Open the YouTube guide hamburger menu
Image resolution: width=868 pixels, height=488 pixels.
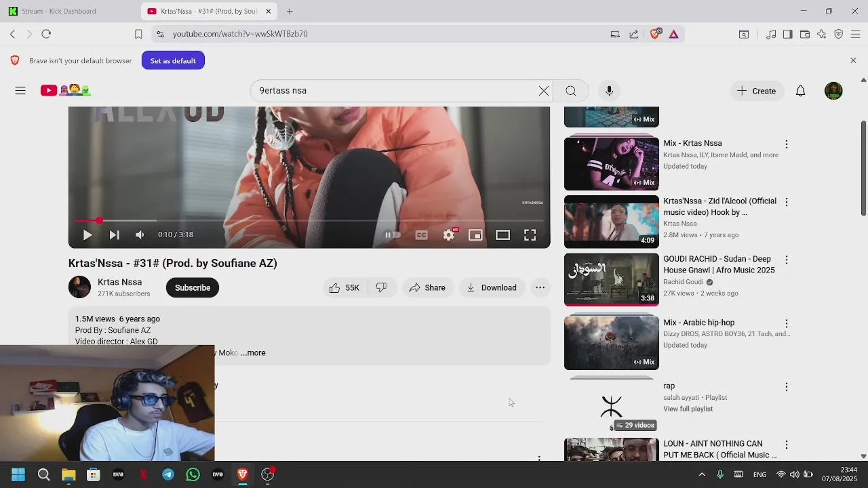click(x=20, y=91)
